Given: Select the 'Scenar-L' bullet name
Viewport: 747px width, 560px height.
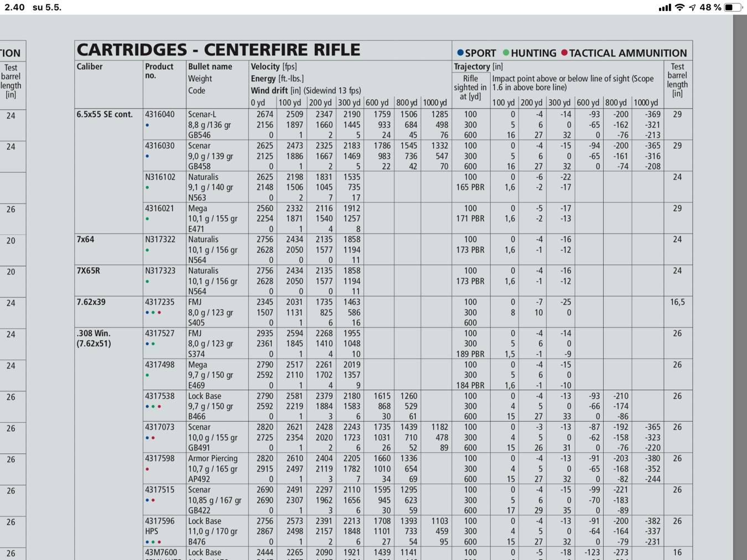Looking at the screenshot, I should (x=203, y=115).
